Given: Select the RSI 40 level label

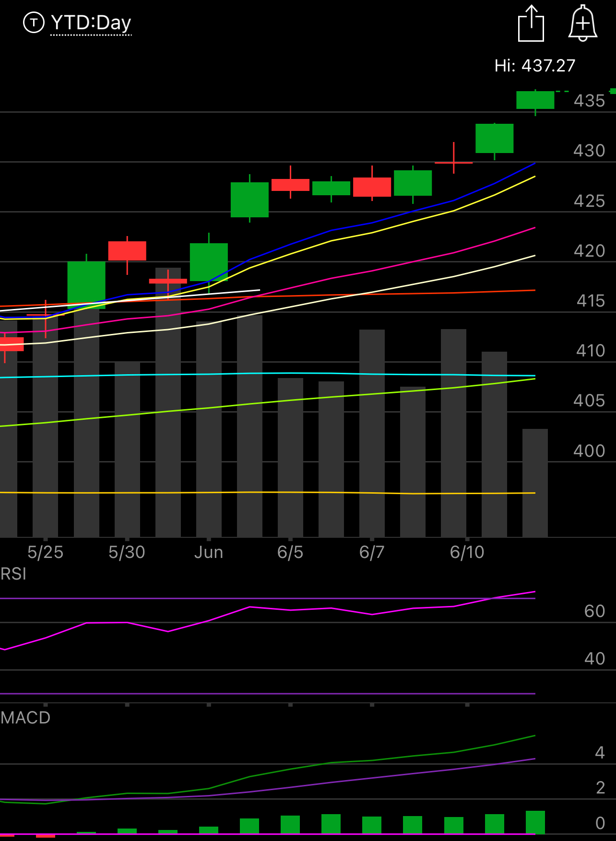Looking at the screenshot, I should (594, 659).
